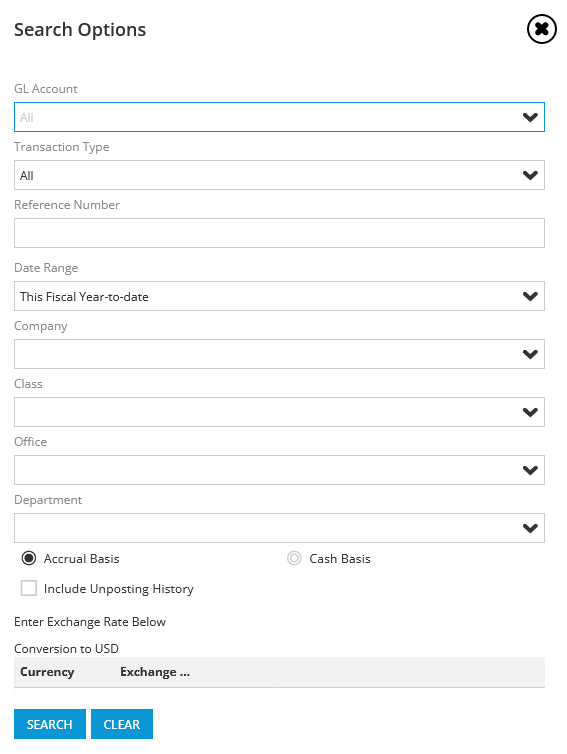Click the Exchange rate column header
The width and height of the screenshot is (567, 754).
click(155, 672)
